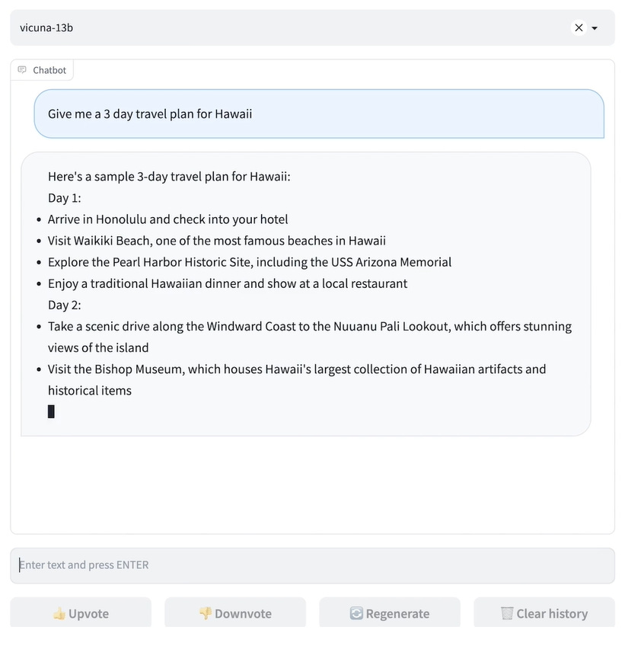Viewport: 644px width, 649px height.
Task: Click the blinking cursor block in the bot response
Action: (51, 411)
